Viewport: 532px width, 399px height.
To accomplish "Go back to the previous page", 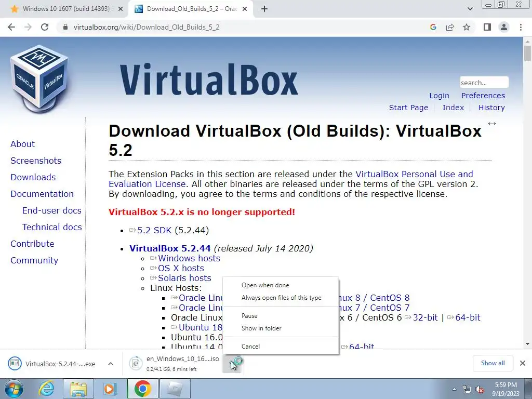I will click(x=11, y=27).
